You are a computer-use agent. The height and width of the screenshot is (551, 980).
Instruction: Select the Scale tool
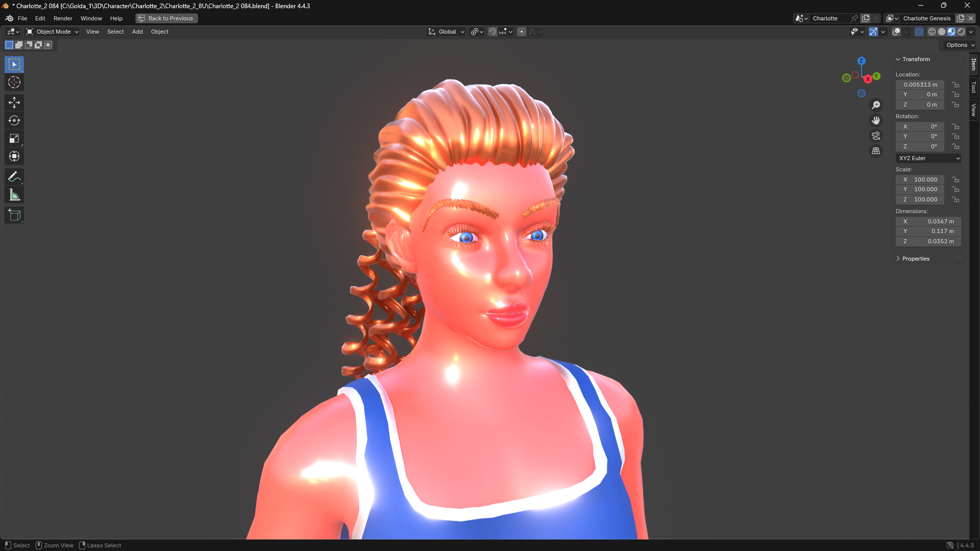14,138
